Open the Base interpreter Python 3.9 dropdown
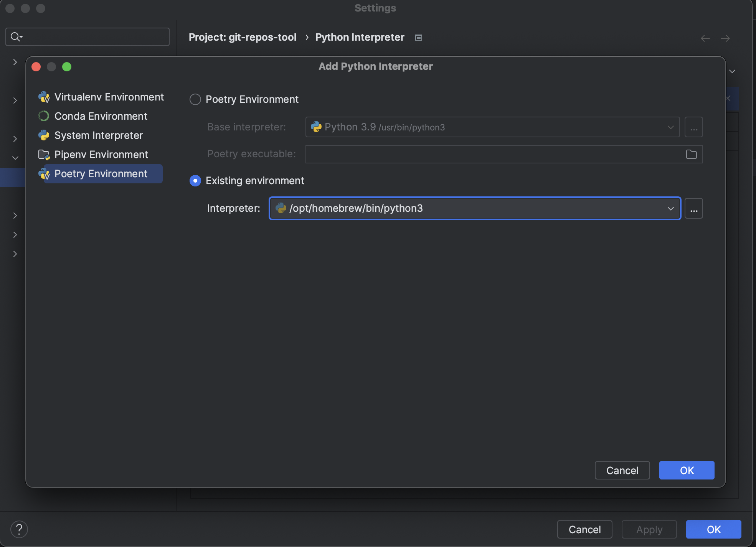The width and height of the screenshot is (756, 547). pyautogui.click(x=670, y=127)
